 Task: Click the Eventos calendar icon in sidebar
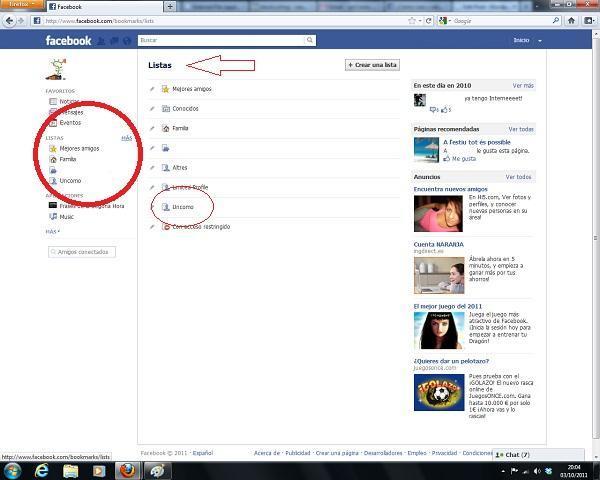[53, 123]
